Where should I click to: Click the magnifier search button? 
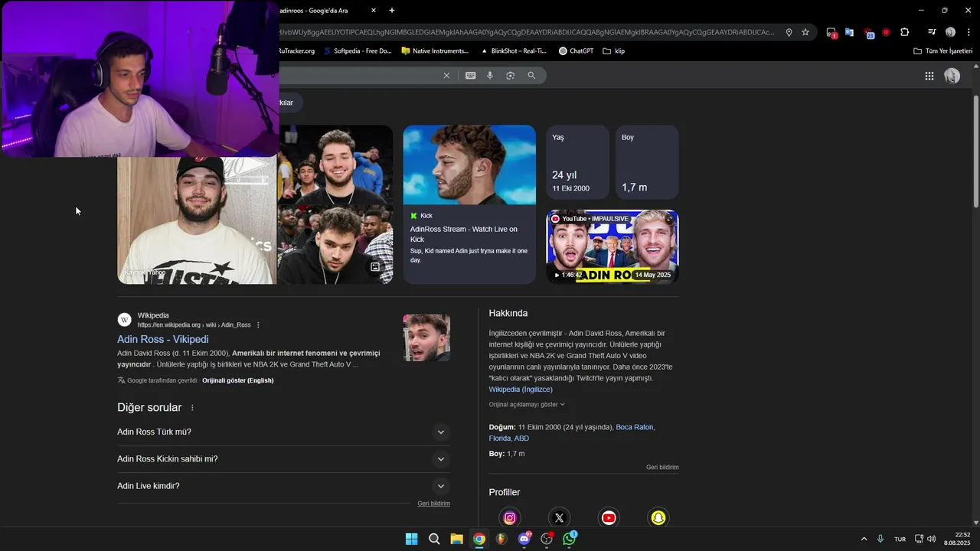click(531, 76)
